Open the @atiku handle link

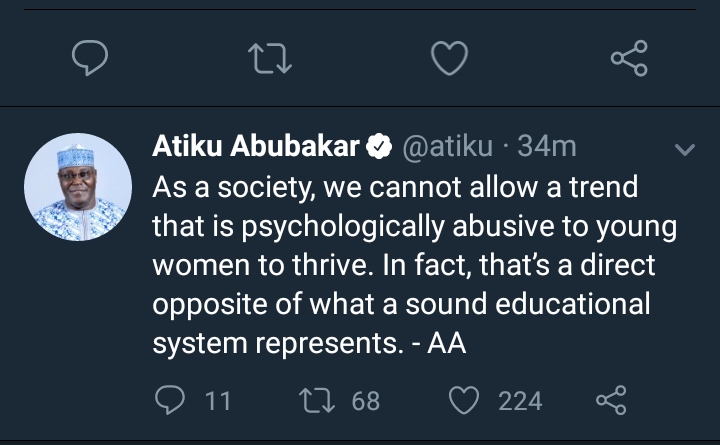[447, 147]
